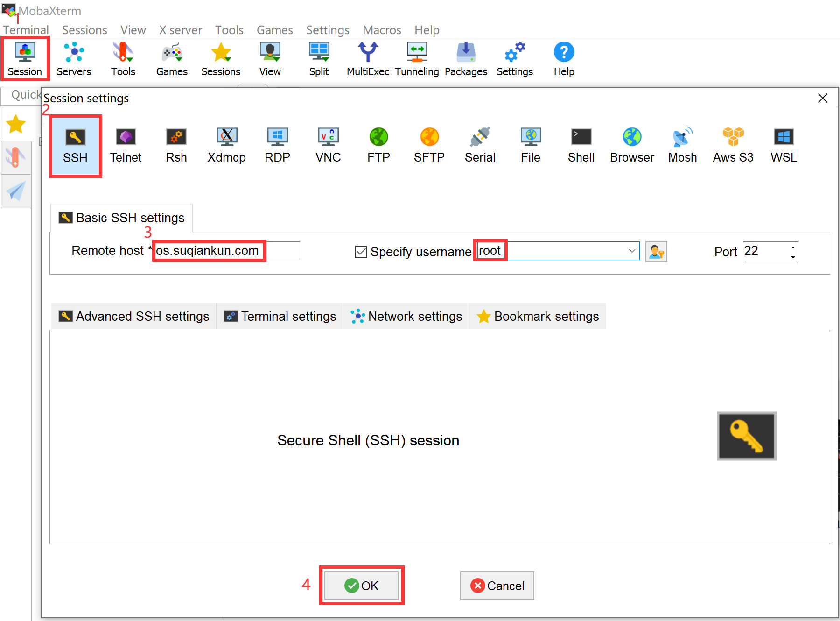Viewport: 840px width, 621px height.
Task: Confirm session with OK button
Action: 362,586
